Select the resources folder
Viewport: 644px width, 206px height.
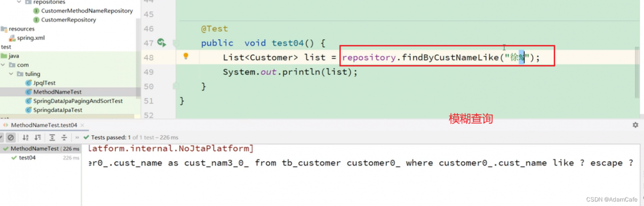(18, 29)
